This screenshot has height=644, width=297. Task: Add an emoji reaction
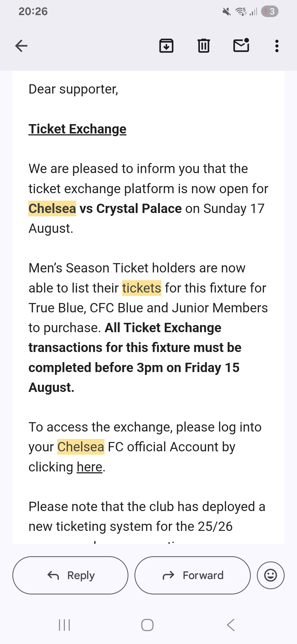pos(271,575)
